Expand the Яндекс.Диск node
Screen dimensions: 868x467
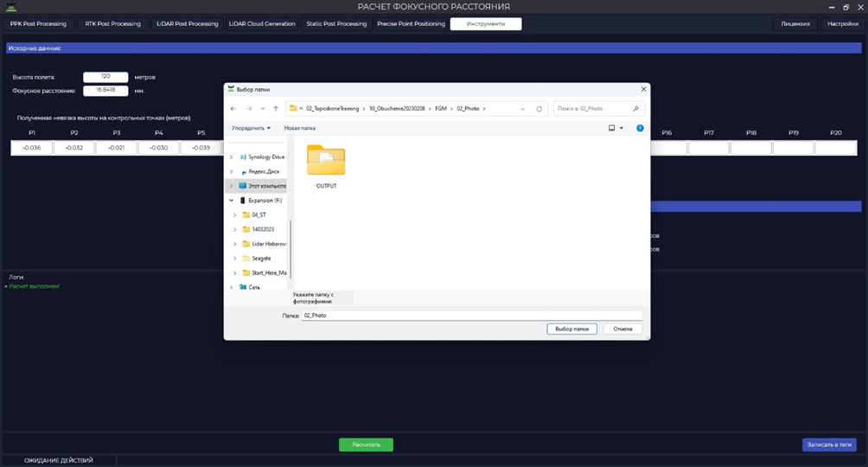232,171
